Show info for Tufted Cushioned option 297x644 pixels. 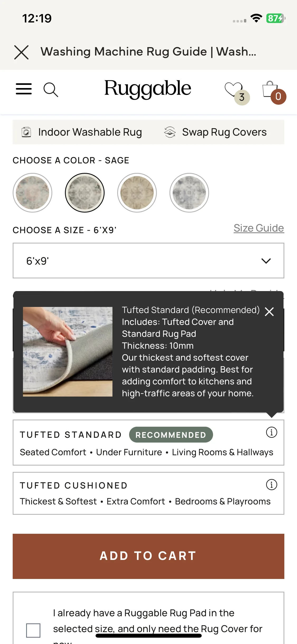(x=271, y=485)
